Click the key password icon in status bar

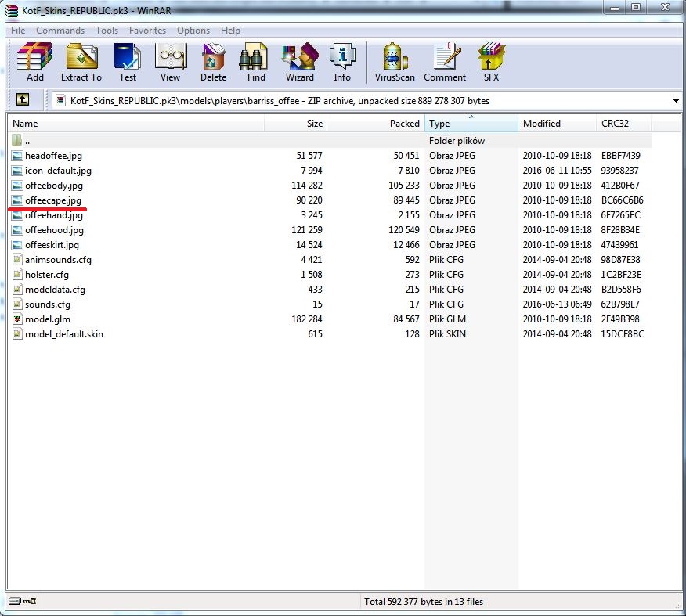tap(30, 601)
